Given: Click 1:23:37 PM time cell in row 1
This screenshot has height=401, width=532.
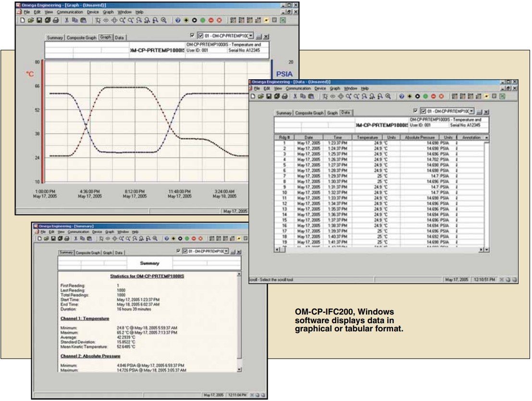Looking at the screenshot, I should point(337,143).
